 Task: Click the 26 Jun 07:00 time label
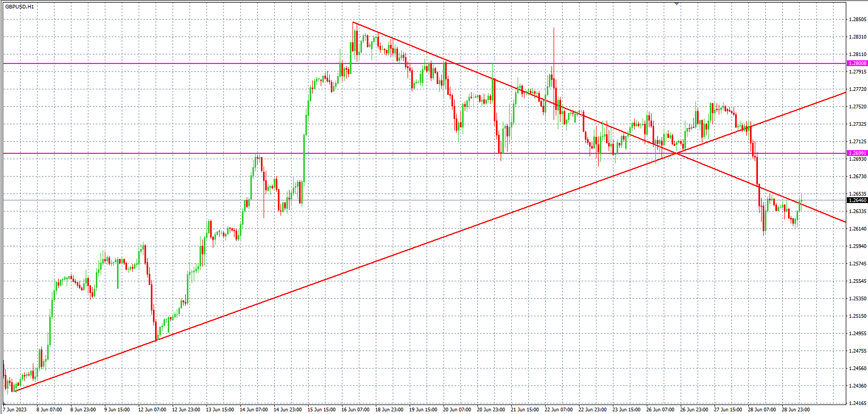tap(660, 409)
